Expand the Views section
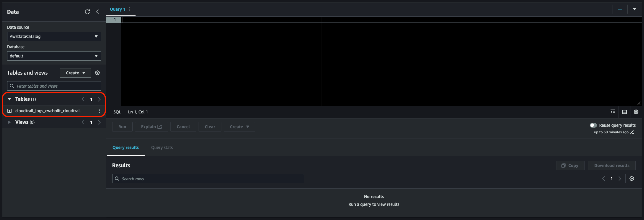Image resolution: width=644 pixels, height=220 pixels. 9,122
